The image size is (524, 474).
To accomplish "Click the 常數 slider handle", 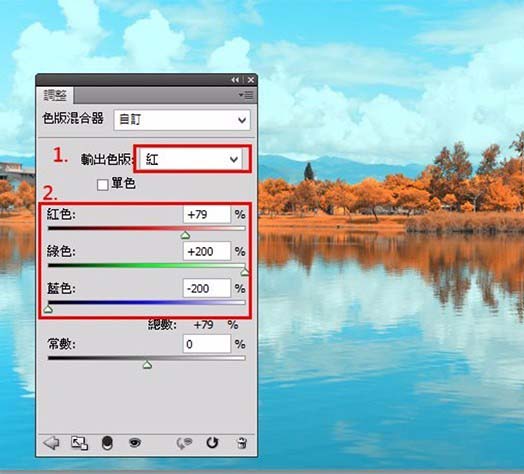I will (x=147, y=365).
